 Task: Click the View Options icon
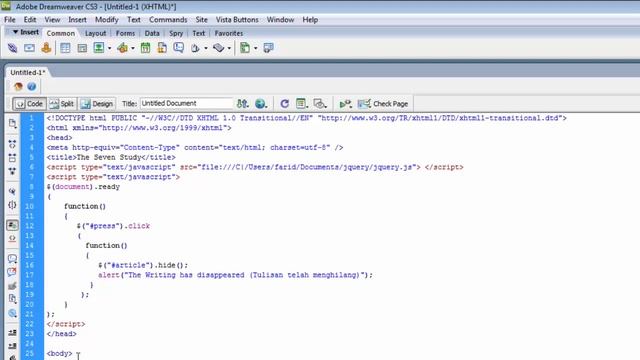tap(302, 104)
